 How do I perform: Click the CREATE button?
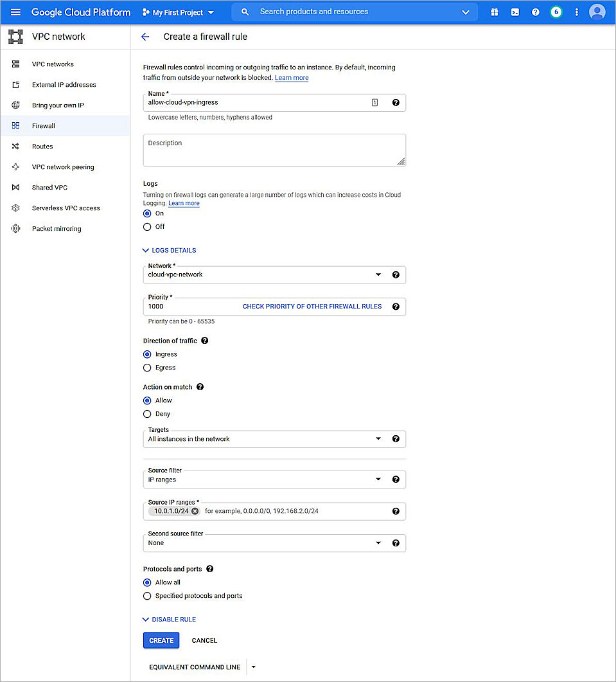click(161, 640)
